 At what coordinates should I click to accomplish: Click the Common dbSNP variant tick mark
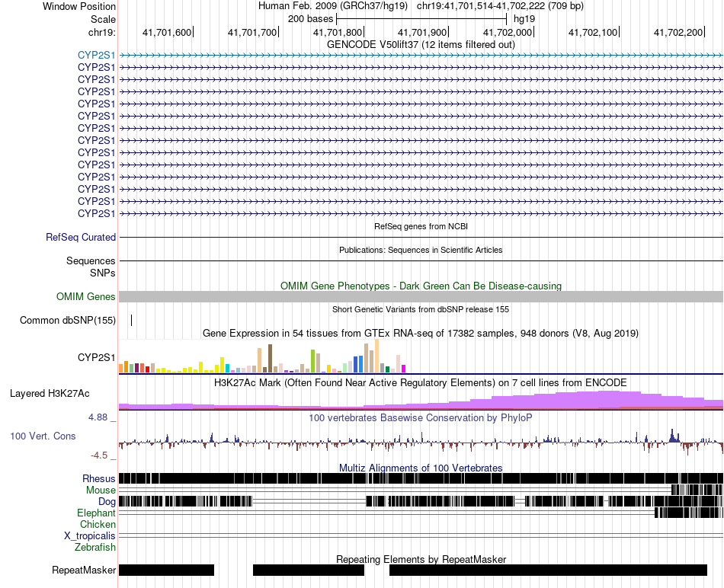(x=132, y=321)
